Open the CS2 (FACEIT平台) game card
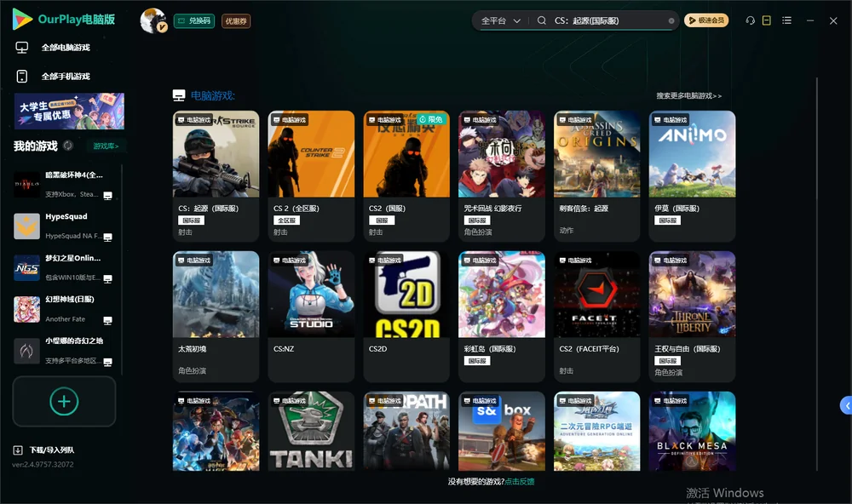852x504 pixels. click(x=596, y=317)
